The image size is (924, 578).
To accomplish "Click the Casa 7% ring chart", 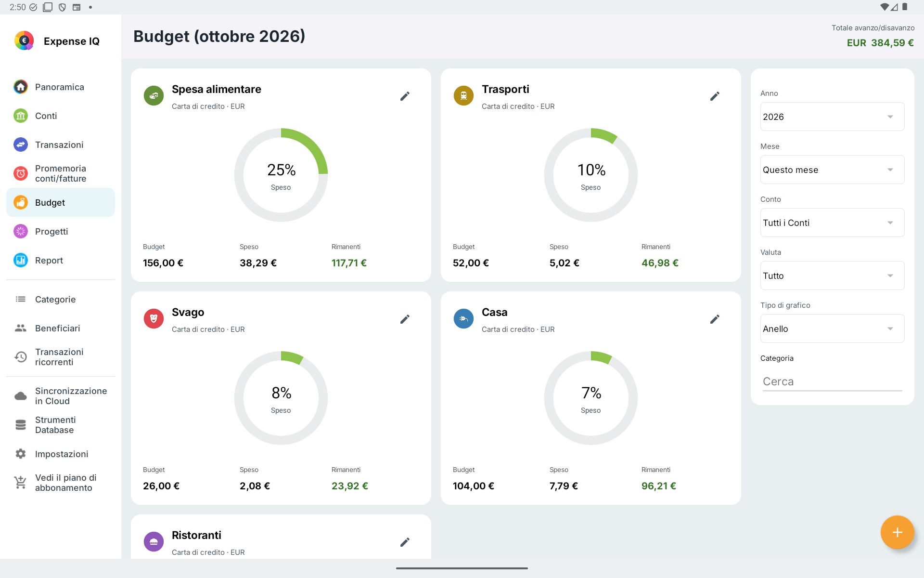I will coord(591,398).
